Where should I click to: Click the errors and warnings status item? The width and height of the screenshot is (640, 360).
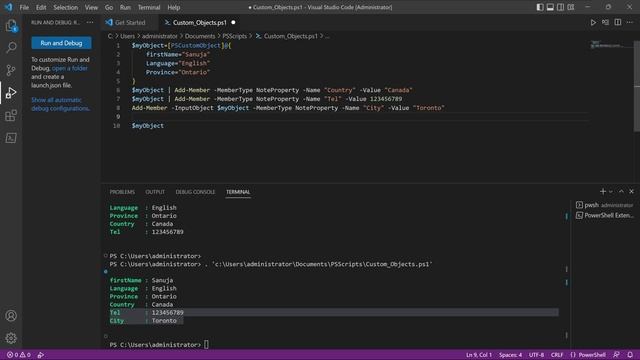coord(18,355)
